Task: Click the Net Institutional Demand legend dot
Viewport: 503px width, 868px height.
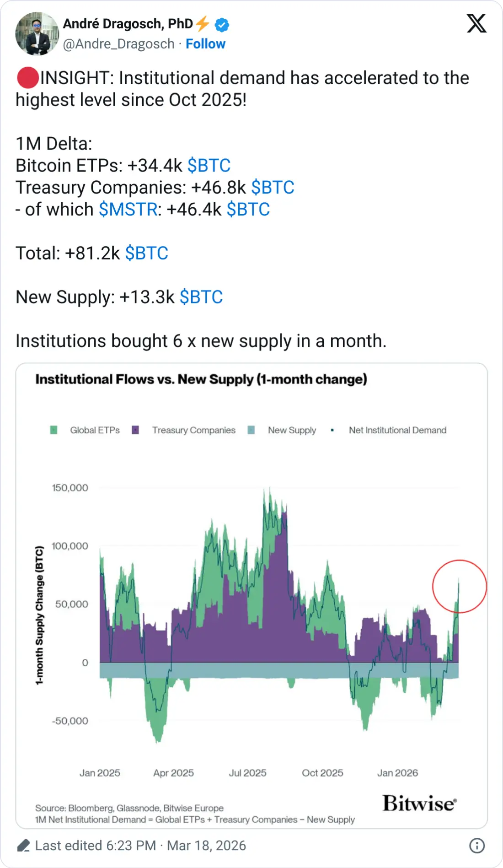Action: click(x=332, y=430)
